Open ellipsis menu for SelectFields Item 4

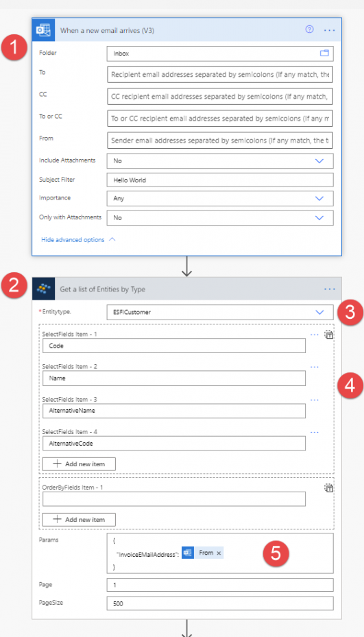pyautogui.click(x=315, y=432)
